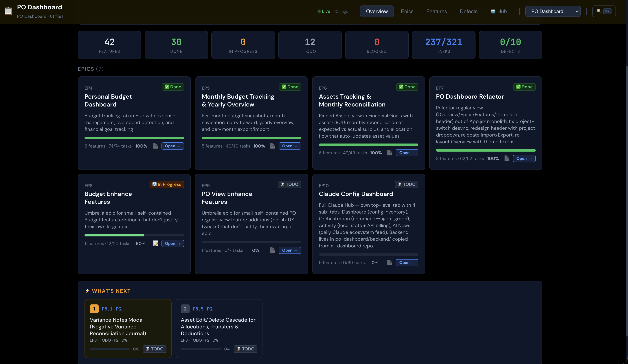
Task: Click the In Progress badge on EP8
Action: (x=166, y=184)
